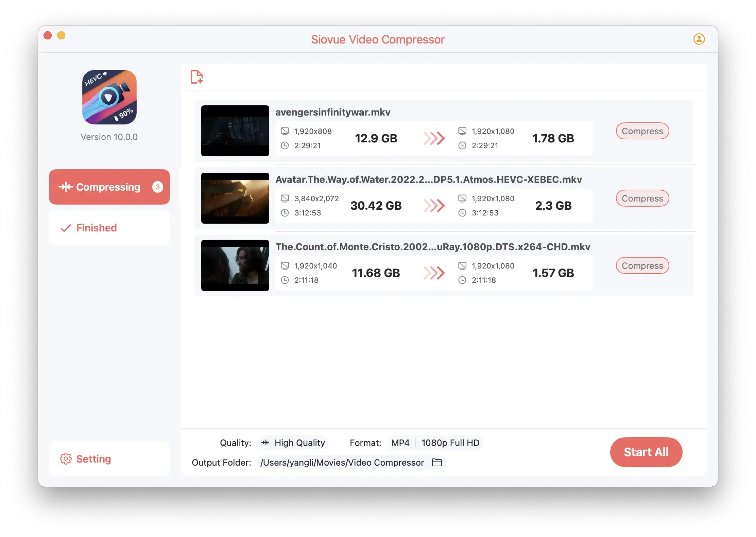Open the Setting panel
Screen dimensions: 756x537
(109, 459)
